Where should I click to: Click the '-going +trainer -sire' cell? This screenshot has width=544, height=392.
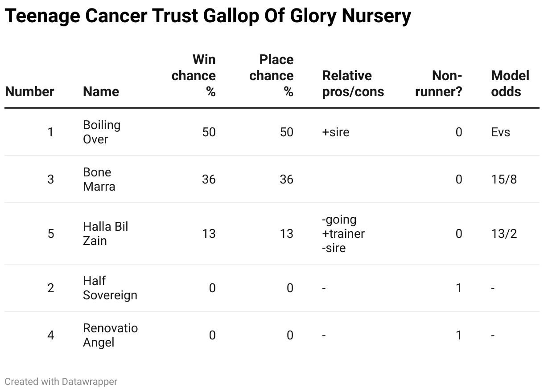343,234
